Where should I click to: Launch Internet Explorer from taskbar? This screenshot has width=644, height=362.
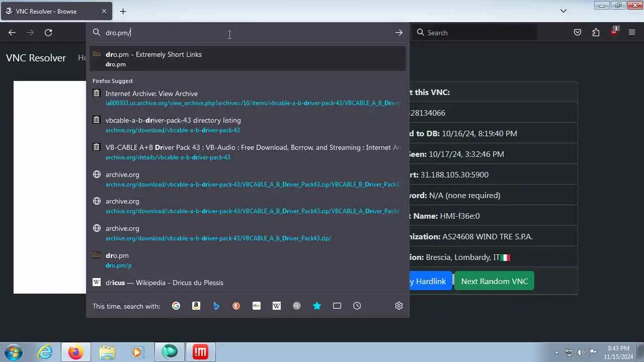[45, 352]
